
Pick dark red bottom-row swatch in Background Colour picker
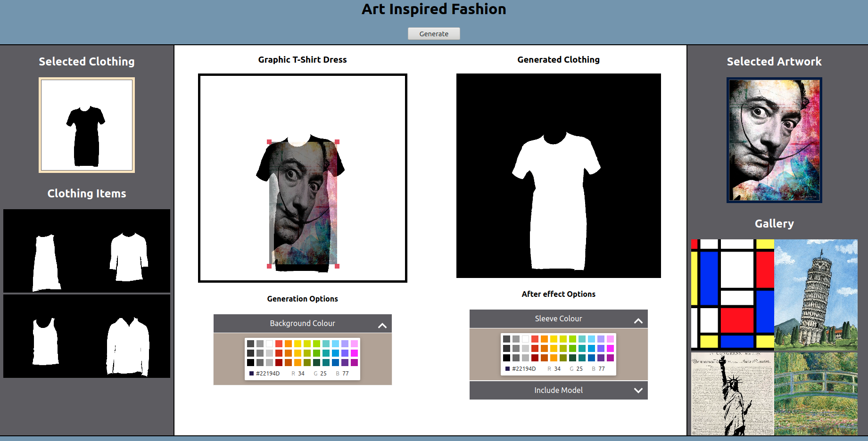click(279, 362)
